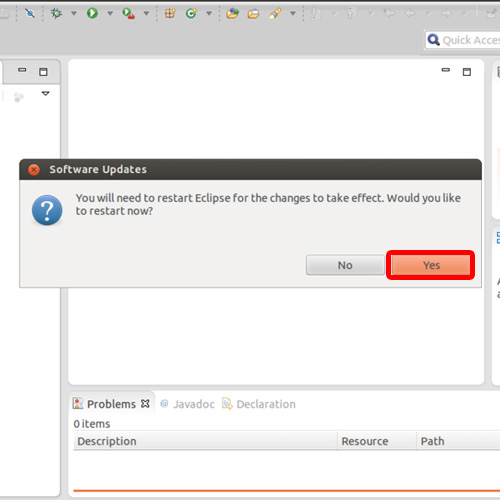Click the Description column header
The width and height of the screenshot is (500, 500).
pyautogui.click(x=205, y=441)
